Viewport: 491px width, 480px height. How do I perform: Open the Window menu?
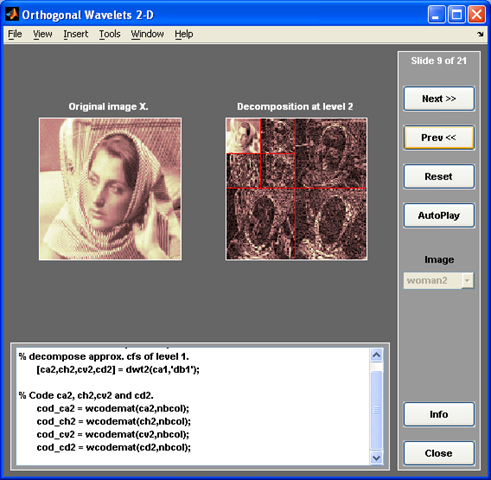tap(147, 34)
